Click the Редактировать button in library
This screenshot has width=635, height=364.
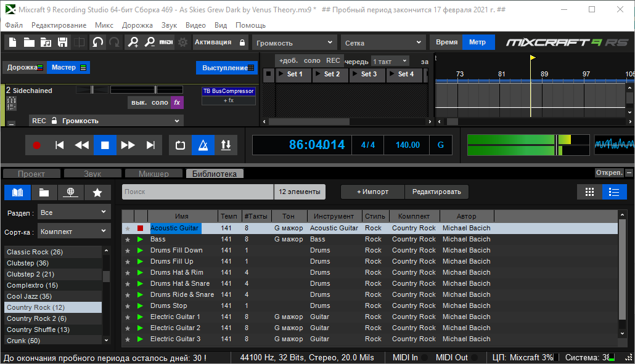[x=436, y=192]
